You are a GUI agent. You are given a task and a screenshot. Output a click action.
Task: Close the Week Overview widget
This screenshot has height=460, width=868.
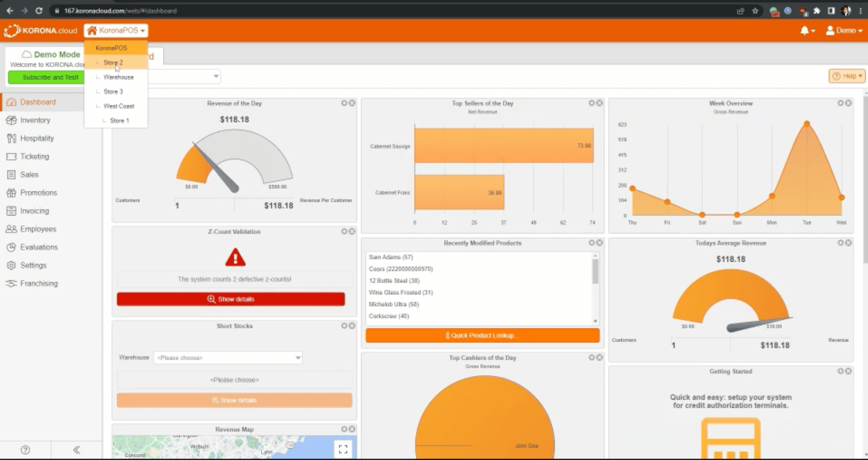click(849, 103)
